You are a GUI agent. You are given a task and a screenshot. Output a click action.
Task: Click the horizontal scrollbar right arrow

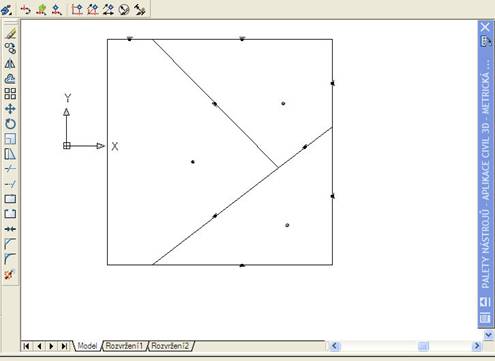click(477, 346)
